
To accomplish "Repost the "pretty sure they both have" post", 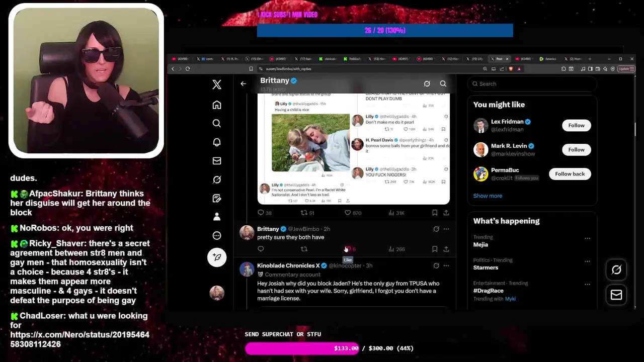I will 304,249.
